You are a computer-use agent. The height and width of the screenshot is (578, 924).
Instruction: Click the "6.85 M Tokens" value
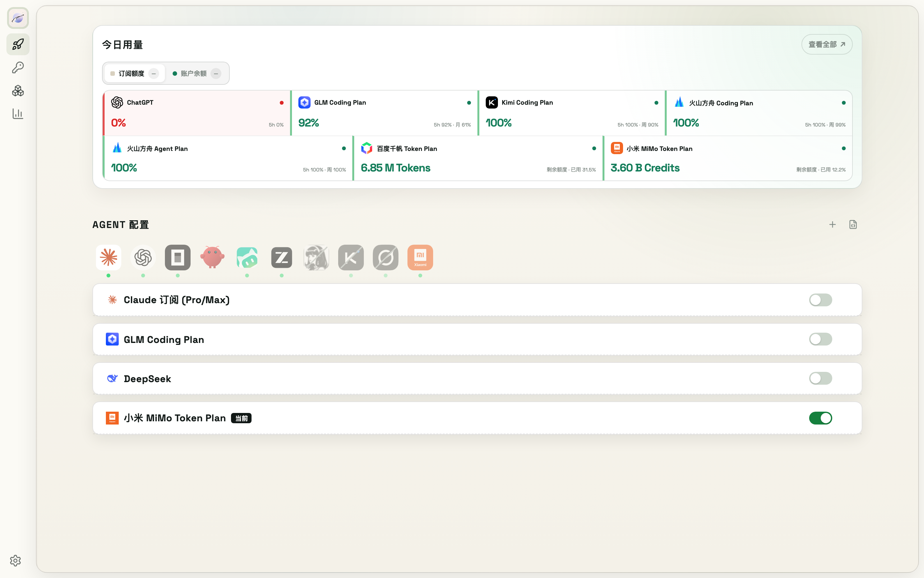(396, 168)
